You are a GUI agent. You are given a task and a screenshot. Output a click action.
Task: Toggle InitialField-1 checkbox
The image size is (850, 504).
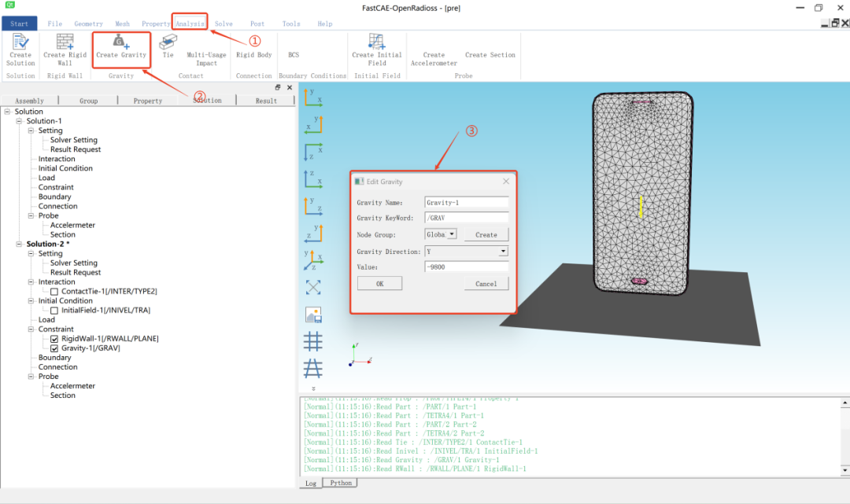click(54, 311)
